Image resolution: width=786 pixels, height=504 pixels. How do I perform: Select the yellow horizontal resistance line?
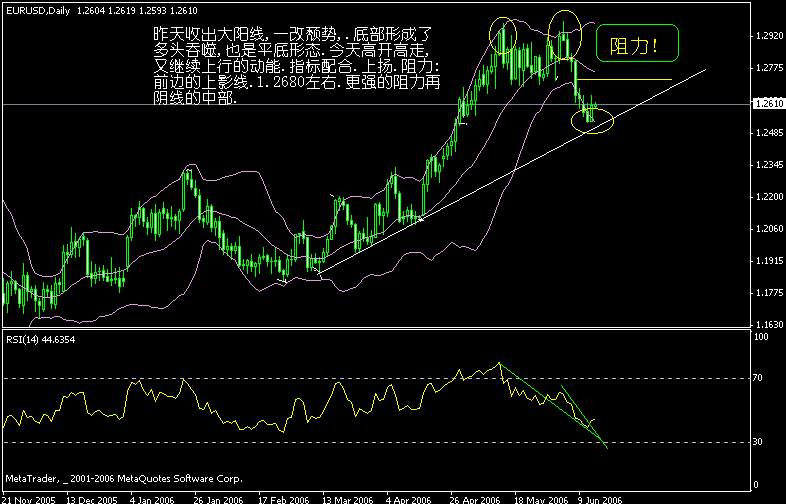coord(625,80)
